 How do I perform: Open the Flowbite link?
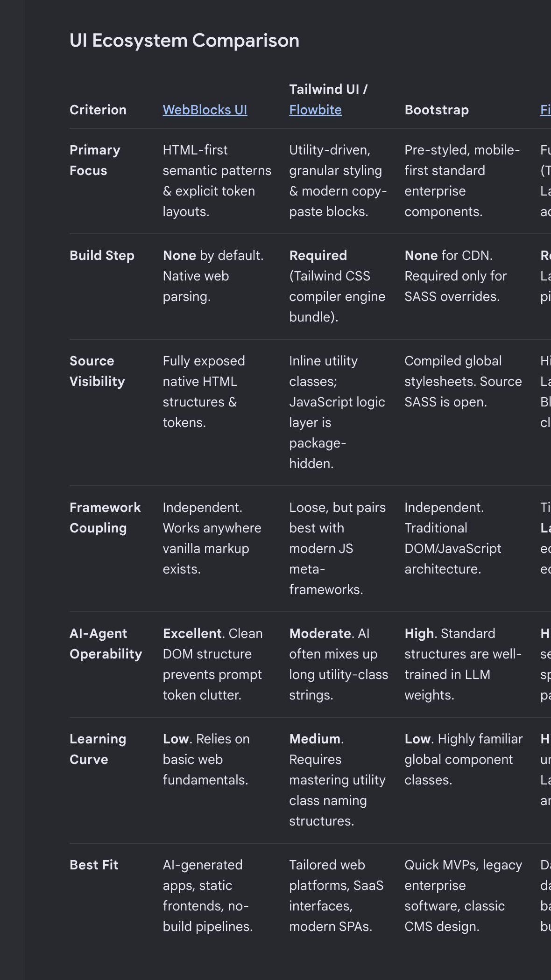pos(315,110)
